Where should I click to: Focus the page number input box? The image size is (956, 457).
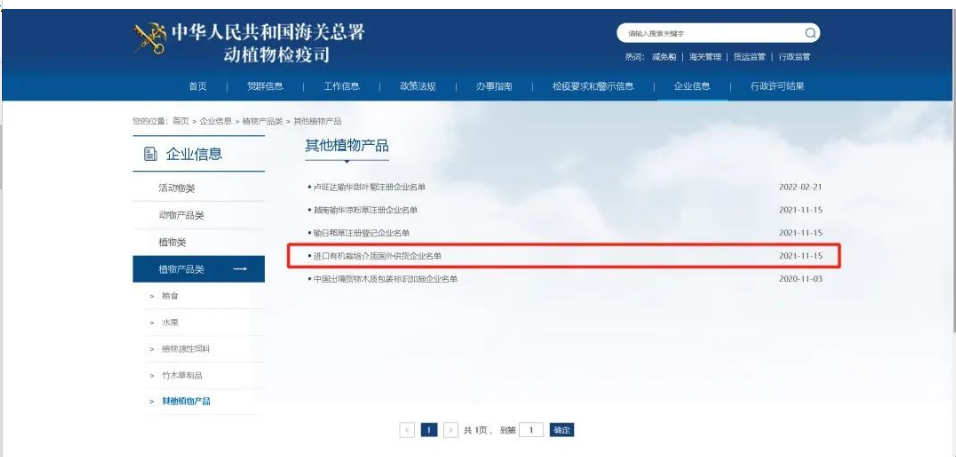pyautogui.click(x=532, y=430)
